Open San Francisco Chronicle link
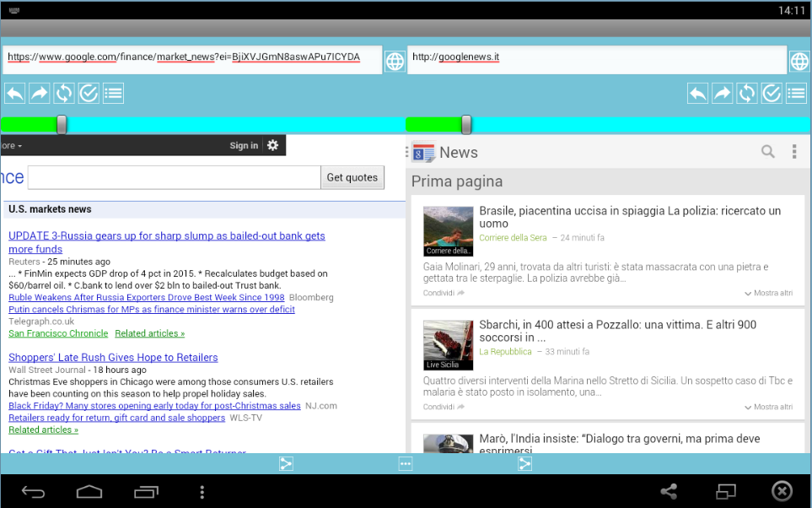The height and width of the screenshot is (508, 812). (58, 333)
